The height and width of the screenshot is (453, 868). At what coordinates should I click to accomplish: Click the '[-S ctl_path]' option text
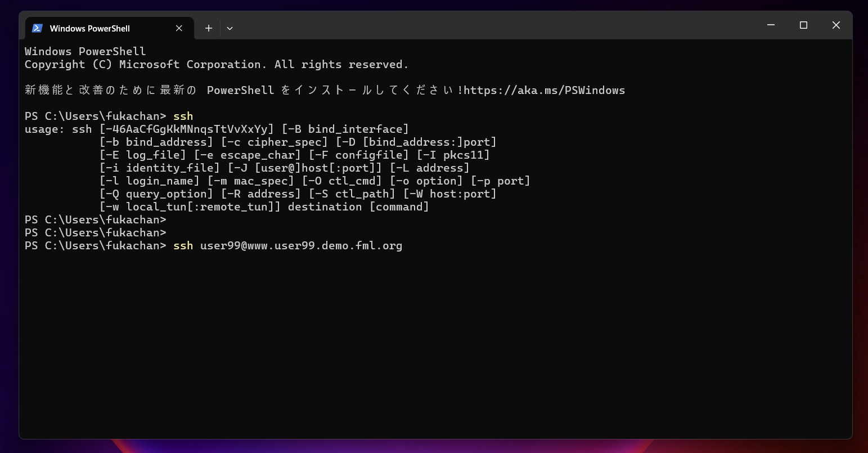pos(352,194)
